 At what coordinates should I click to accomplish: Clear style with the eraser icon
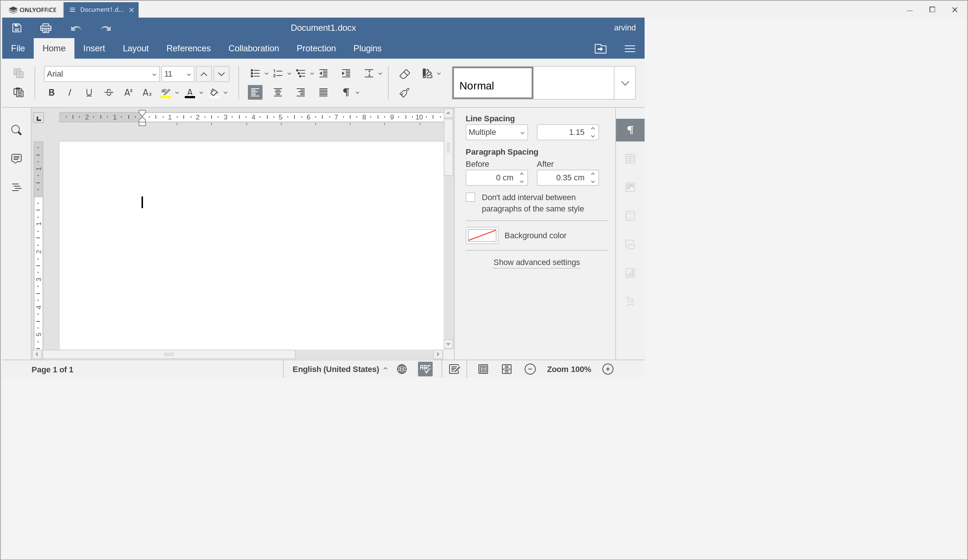pos(404,74)
